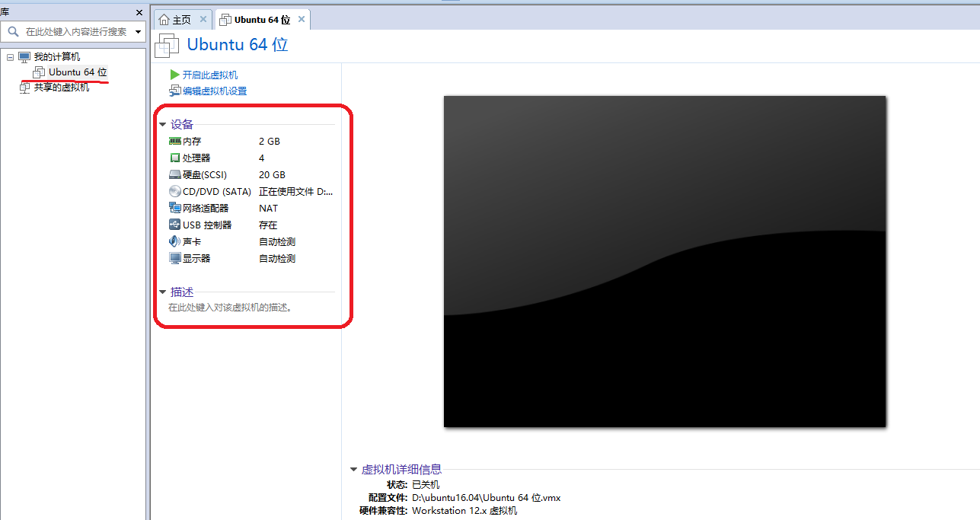Screen dimensions: 980x520
Task: Open the 网络适配器 entry
Action: pyautogui.click(x=206, y=209)
